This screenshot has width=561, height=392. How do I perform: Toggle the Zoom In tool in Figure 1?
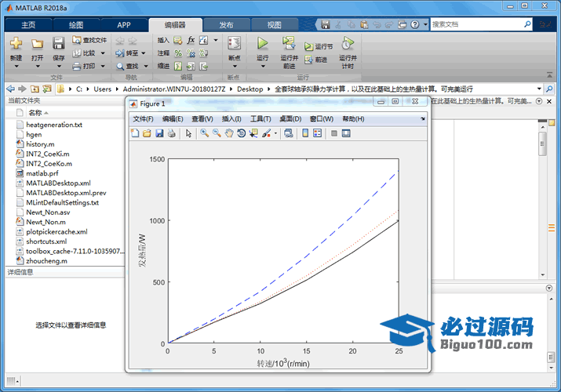click(204, 133)
